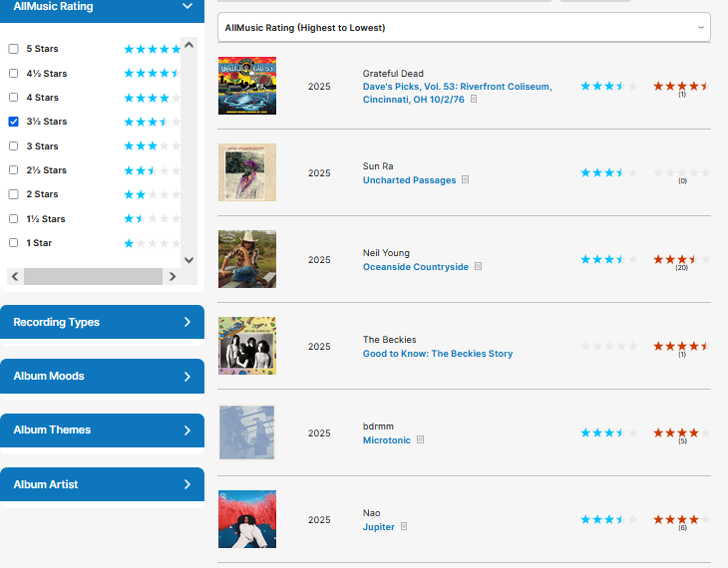Screen dimensions: 728x568
Task: Click the user rating stars for Sun Ra album
Action: pos(681,172)
